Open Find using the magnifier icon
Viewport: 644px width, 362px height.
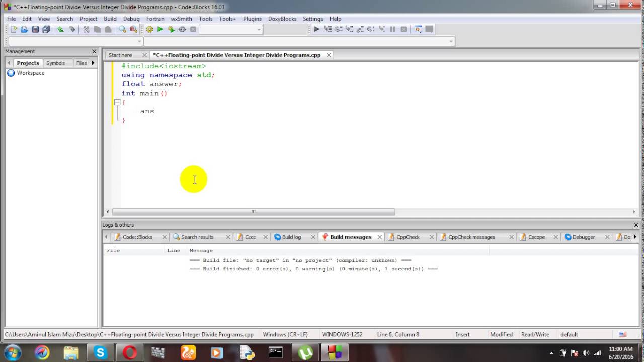pyautogui.click(x=122, y=29)
